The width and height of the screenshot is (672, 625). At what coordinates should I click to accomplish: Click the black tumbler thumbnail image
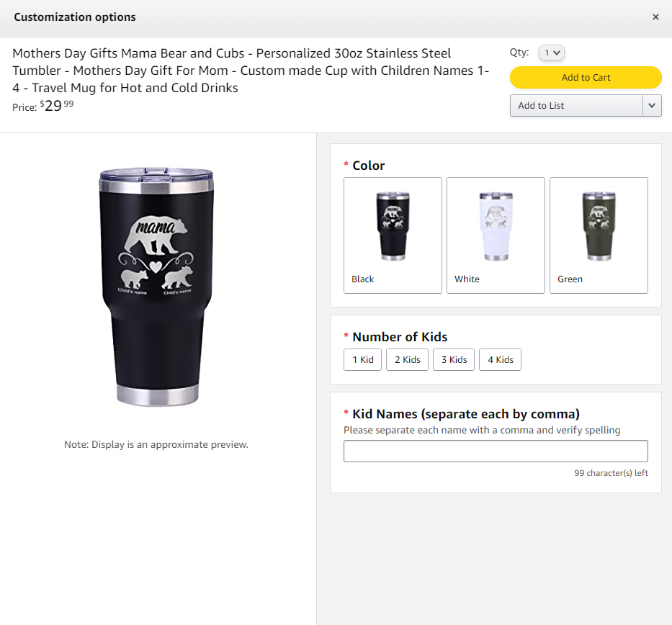pos(393,226)
